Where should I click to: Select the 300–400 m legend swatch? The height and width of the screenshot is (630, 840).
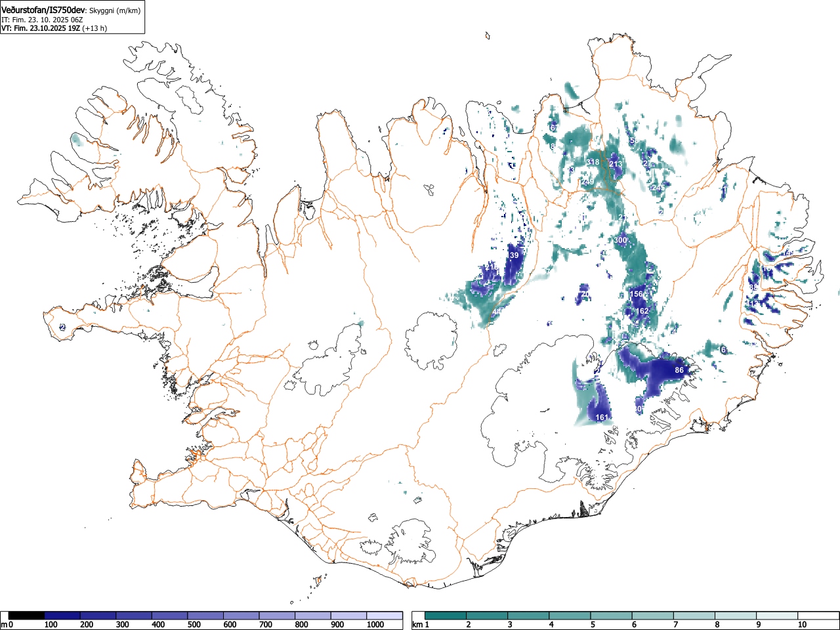click(134, 616)
